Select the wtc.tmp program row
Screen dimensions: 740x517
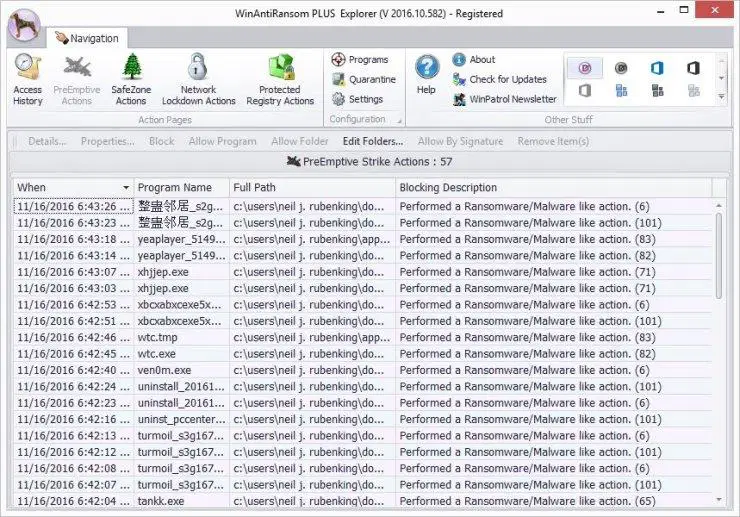[x=362, y=338]
